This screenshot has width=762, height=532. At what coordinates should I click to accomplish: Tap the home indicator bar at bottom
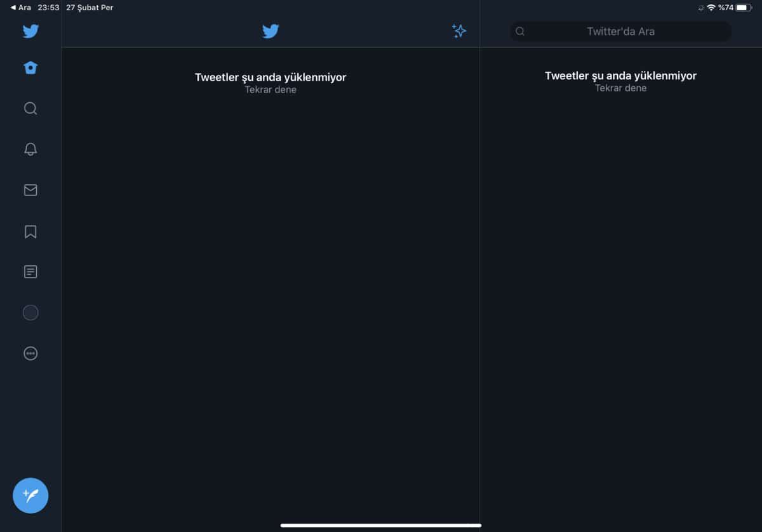(x=381, y=525)
